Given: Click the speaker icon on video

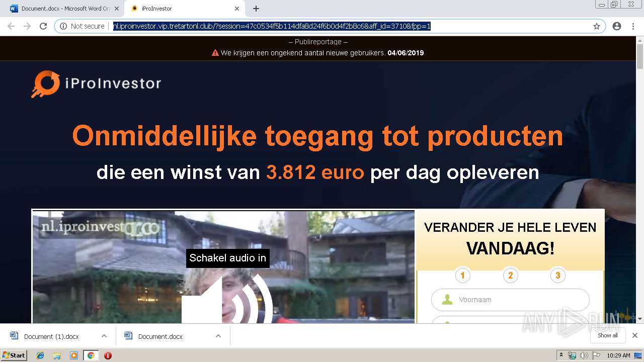Looking at the screenshot, I should (x=227, y=299).
